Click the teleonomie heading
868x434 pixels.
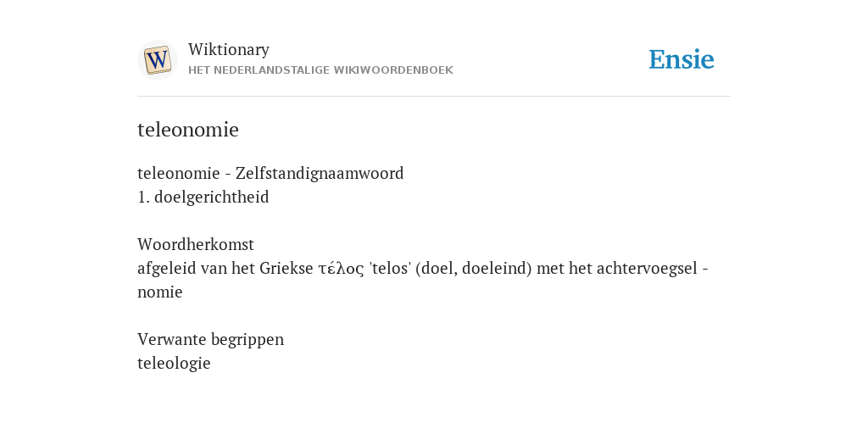click(x=188, y=130)
